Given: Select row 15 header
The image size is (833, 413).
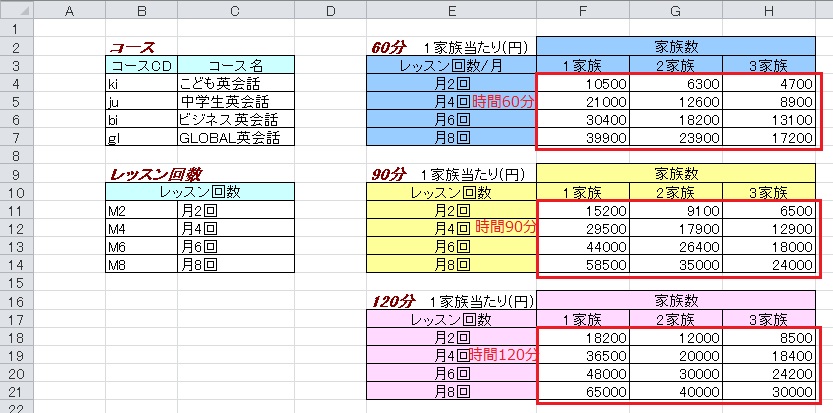Looking at the screenshot, I should [16, 282].
